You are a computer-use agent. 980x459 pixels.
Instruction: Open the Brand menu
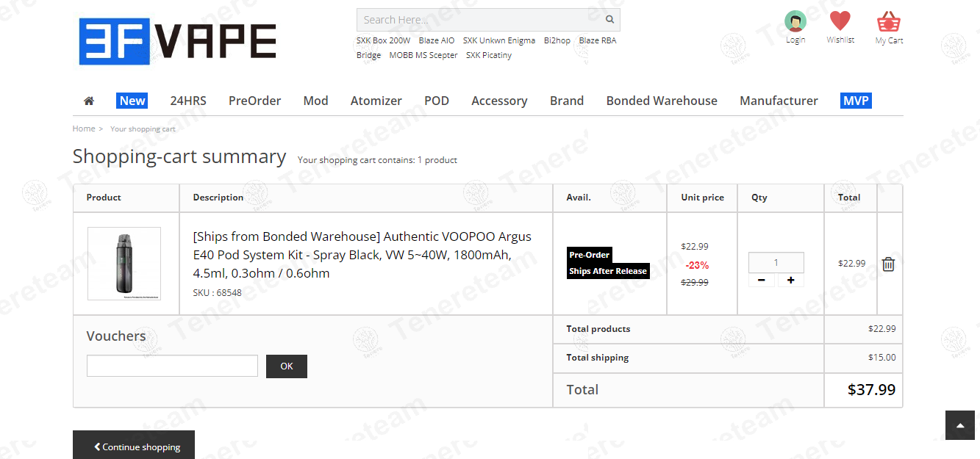[567, 101]
